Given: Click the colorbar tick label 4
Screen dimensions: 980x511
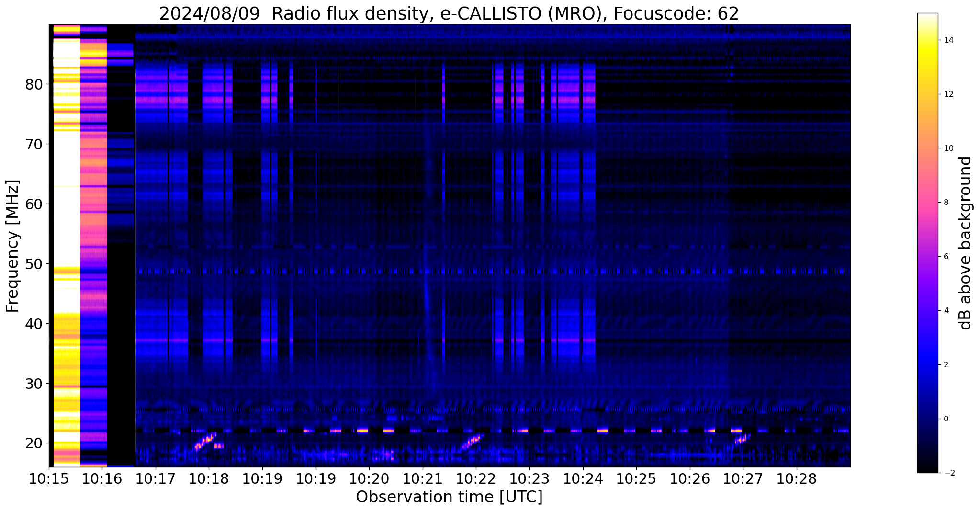Looking at the screenshot, I should (x=946, y=311).
